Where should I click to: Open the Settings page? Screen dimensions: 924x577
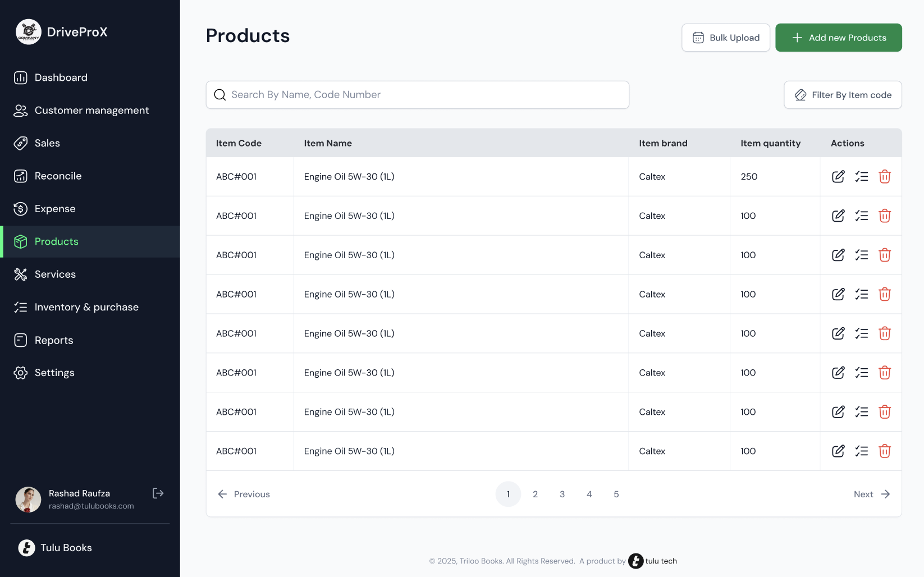click(54, 372)
